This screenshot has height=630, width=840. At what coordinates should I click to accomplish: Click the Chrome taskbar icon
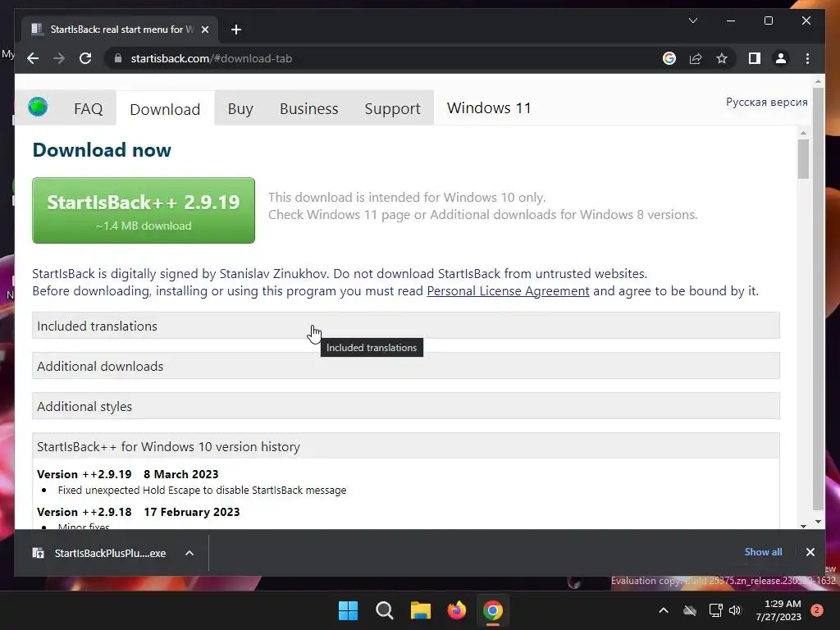click(493, 610)
